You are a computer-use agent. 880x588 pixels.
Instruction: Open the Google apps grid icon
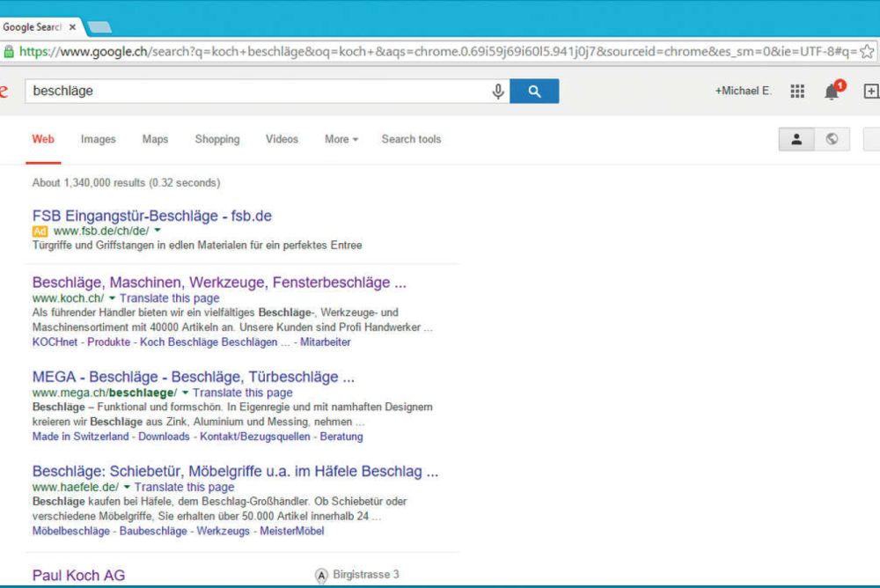797,91
